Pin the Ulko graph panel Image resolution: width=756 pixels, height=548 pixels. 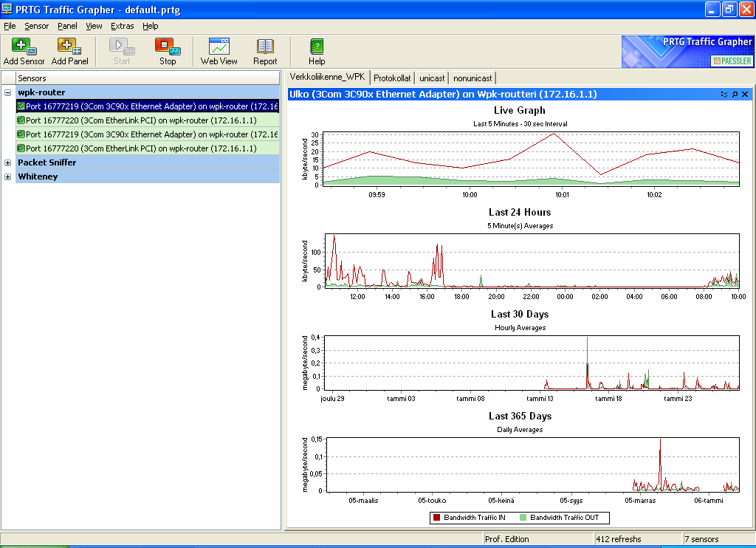pyautogui.click(x=735, y=94)
